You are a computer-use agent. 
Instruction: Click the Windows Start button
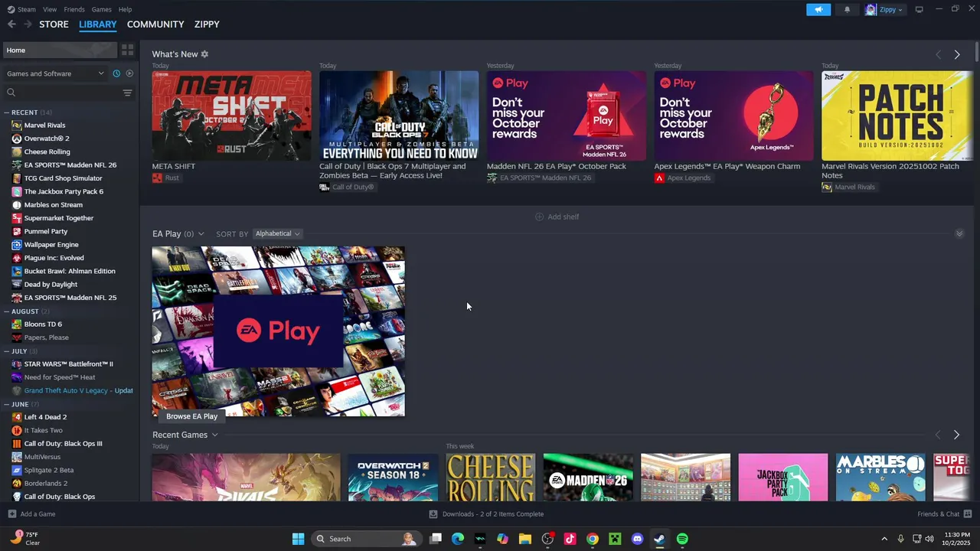click(x=298, y=539)
